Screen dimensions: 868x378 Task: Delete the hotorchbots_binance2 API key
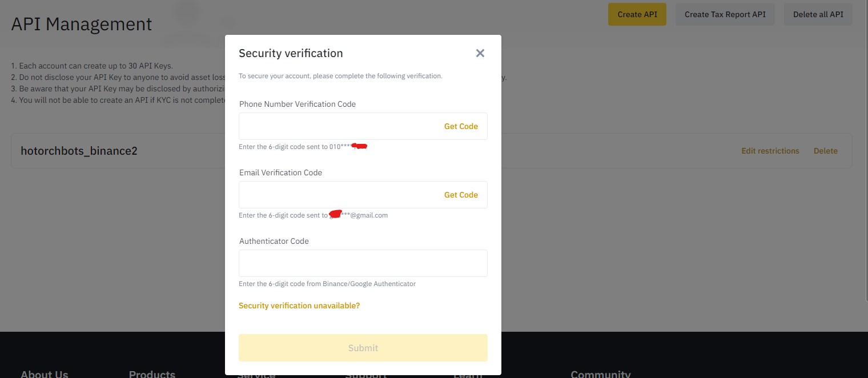click(826, 151)
